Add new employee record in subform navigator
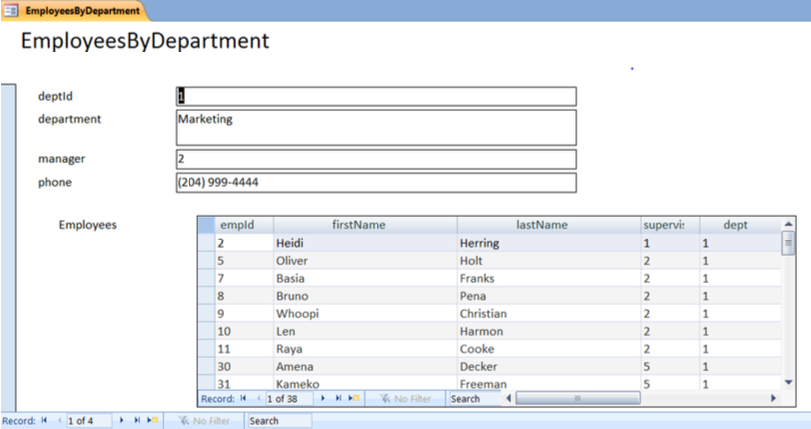Screen dimensions: 811x429 353,398
